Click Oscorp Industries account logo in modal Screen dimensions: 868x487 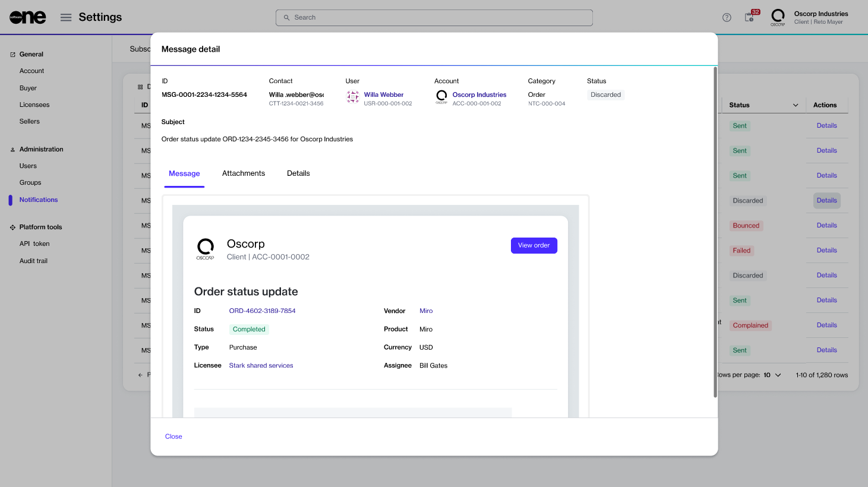click(441, 97)
